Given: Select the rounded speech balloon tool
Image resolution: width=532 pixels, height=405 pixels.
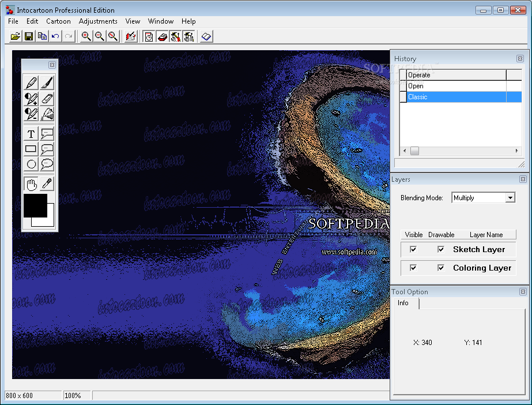Looking at the screenshot, I should (47, 149).
